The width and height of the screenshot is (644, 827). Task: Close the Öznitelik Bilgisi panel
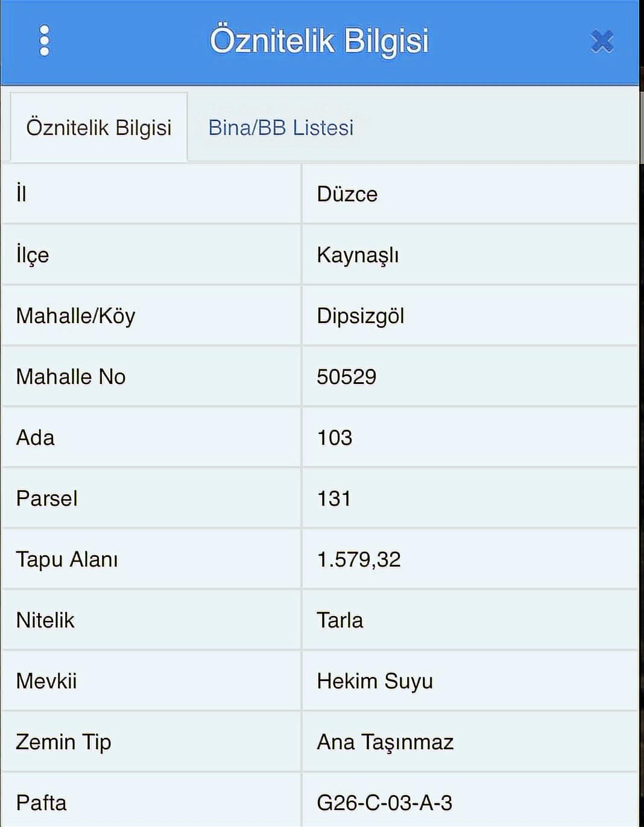[x=602, y=42]
